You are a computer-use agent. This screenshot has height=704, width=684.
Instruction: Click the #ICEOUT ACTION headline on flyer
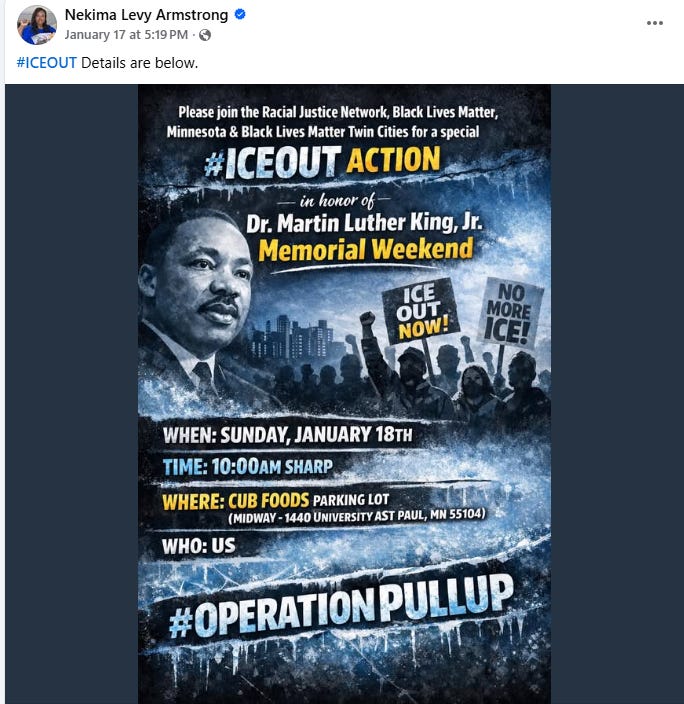pyautogui.click(x=322, y=162)
